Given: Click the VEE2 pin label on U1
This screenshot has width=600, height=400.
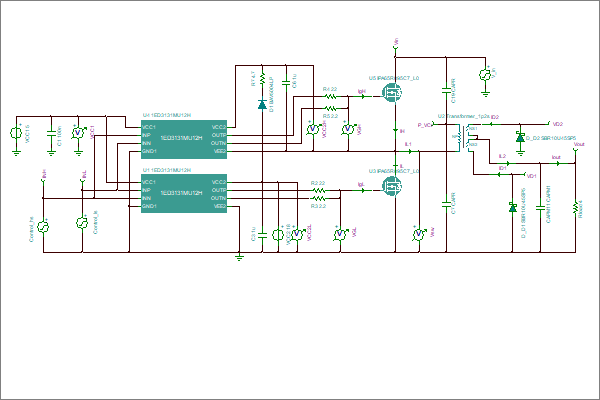Looking at the screenshot, I should click(220, 206).
